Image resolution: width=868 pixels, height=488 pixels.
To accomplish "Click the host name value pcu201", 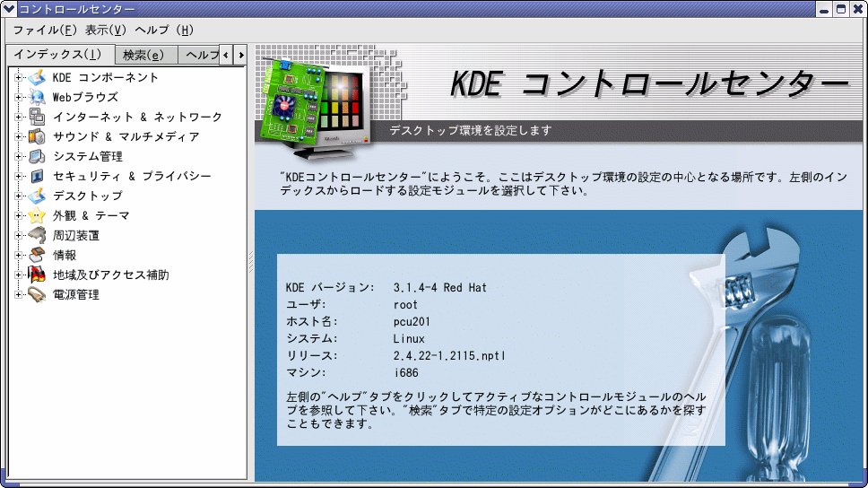I will pos(412,322).
